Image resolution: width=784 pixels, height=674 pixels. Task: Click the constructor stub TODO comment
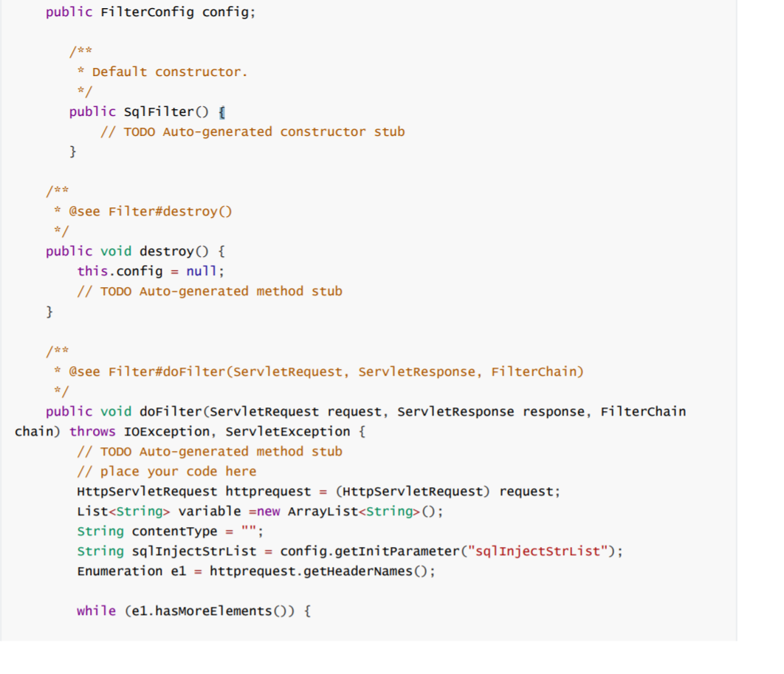[252, 132]
